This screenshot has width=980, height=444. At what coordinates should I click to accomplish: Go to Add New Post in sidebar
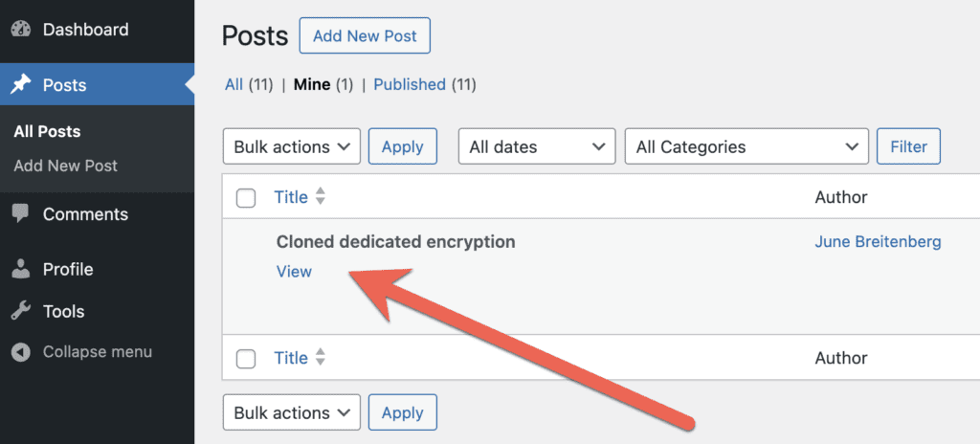pos(66,166)
